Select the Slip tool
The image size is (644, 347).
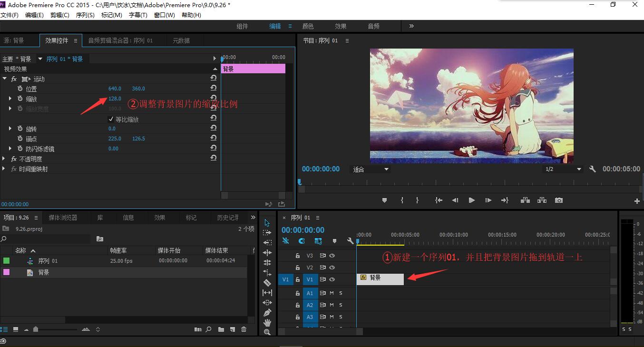click(267, 293)
